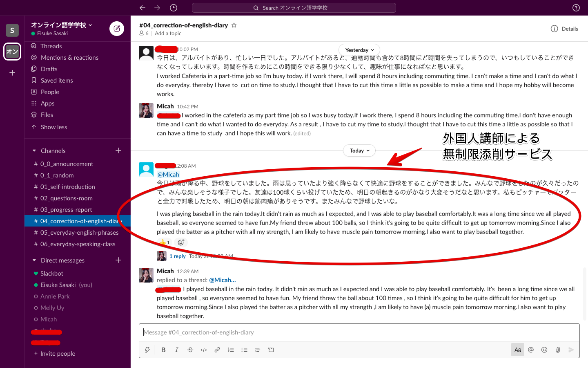Add a channel using the Channels plus icon
This screenshot has height=368, width=588.
point(118,150)
